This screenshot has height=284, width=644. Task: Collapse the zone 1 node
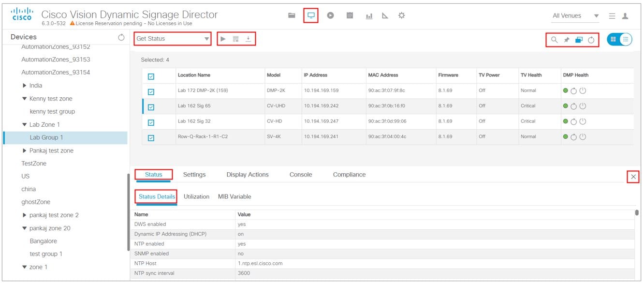pyautogui.click(x=25, y=267)
